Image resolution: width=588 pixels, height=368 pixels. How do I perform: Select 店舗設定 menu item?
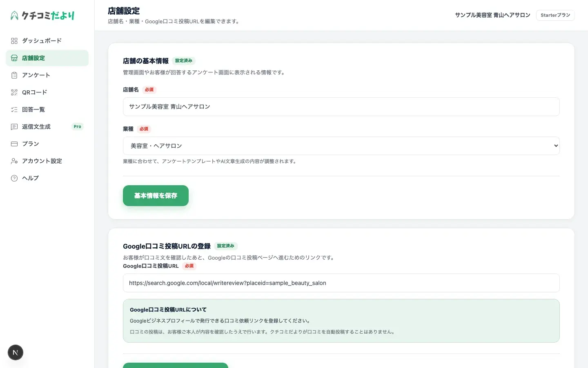pyautogui.click(x=47, y=58)
